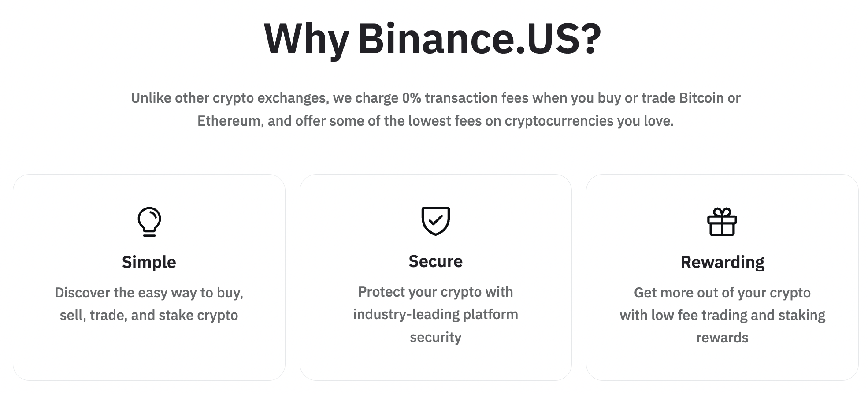Select the Rewarding card heading
This screenshot has height=394, width=868.
[x=723, y=262]
